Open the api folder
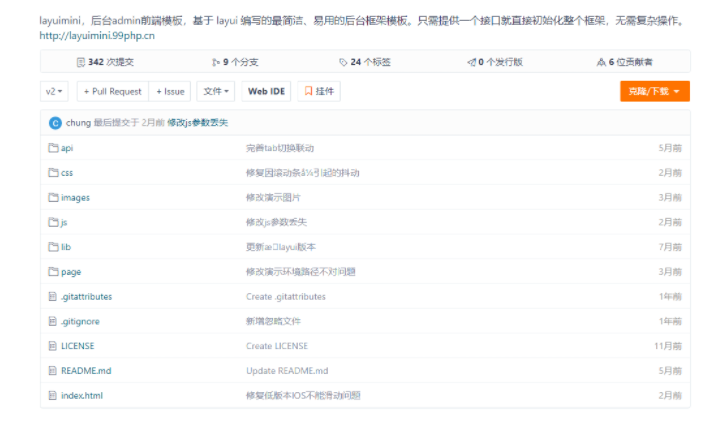The height and width of the screenshot is (425, 716). pos(67,148)
